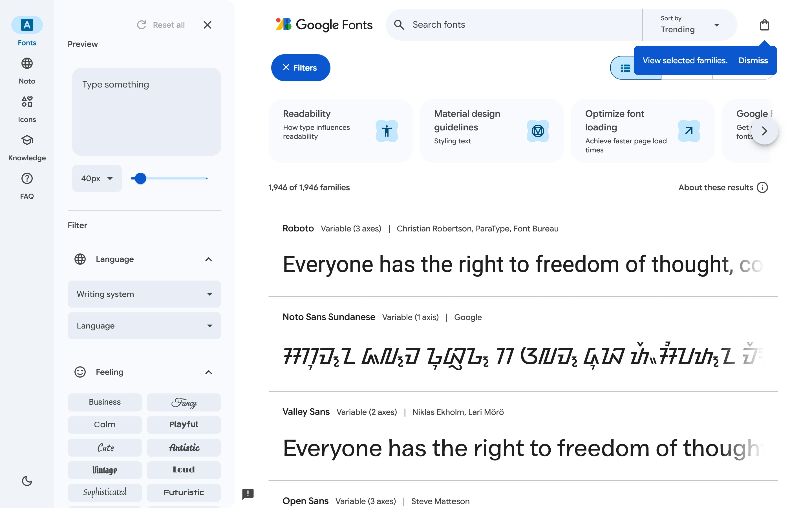Click the Material design M icon
Image resolution: width=812 pixels, height=508 pixels.
tap(538, 131)
